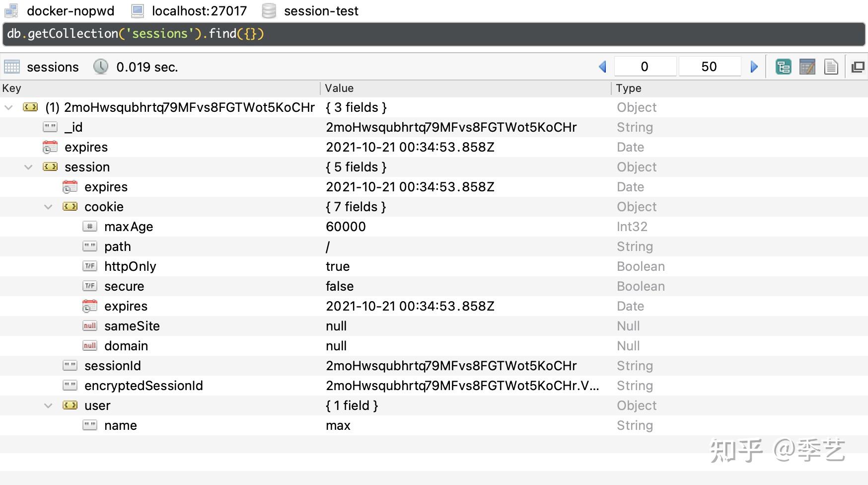Click the limit field showing 50

(709, 67)
